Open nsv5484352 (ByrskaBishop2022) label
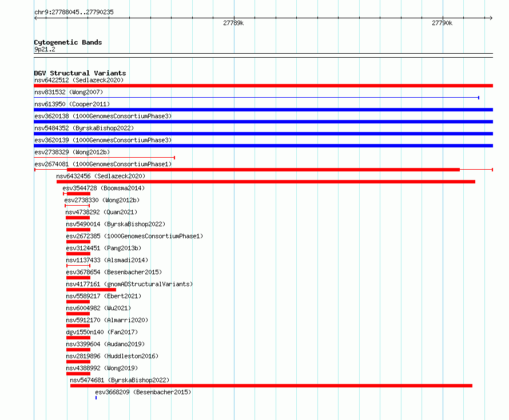The width and height of the screenshot is (509, 420). click(x=84, y=128)
